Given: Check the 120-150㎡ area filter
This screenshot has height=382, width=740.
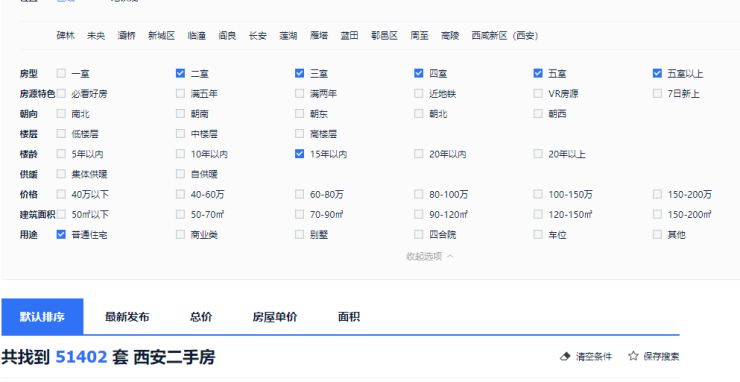Looking at the screenshot, I should (x=538, y=214).
